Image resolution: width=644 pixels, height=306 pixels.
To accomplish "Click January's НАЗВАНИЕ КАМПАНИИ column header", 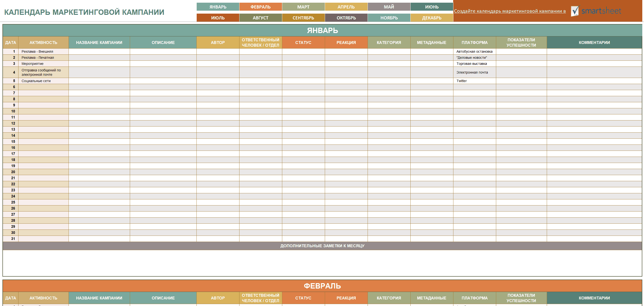I will pyautogui.click(x=99, y=42).
